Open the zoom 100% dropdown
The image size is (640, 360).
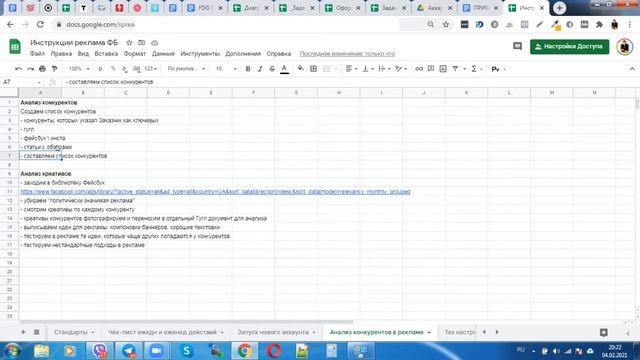pyautogui.click(x=79, y=69)
